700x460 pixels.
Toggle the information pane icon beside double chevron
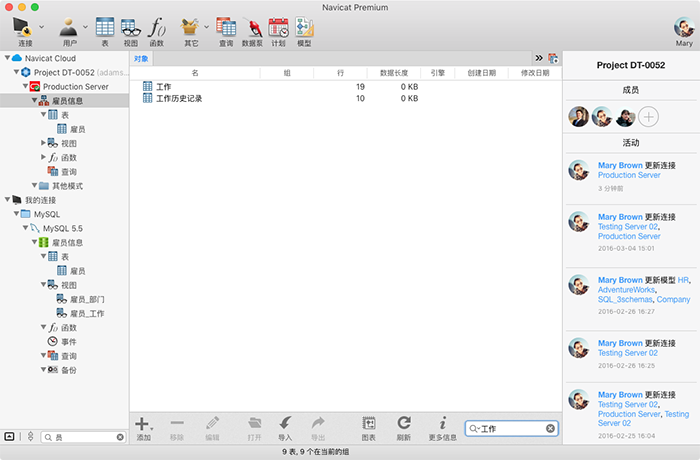point(553,58)
